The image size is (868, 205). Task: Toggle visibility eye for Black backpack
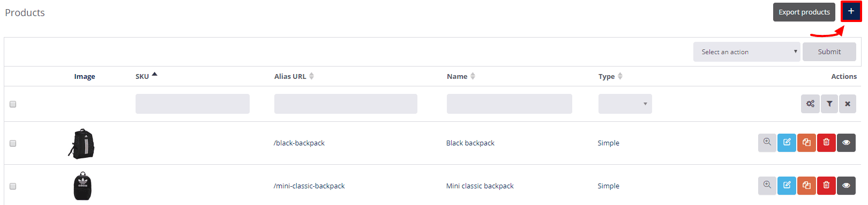tap(846, 142)
